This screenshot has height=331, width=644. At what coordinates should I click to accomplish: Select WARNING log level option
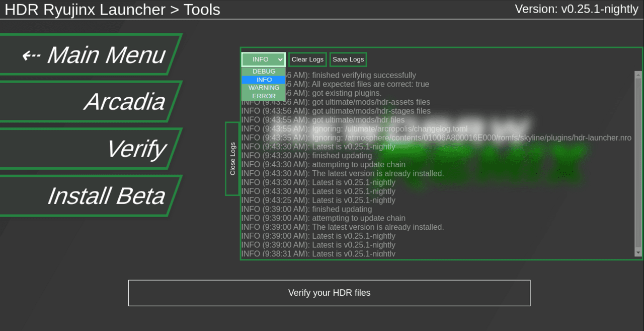[x=264, y=88]
